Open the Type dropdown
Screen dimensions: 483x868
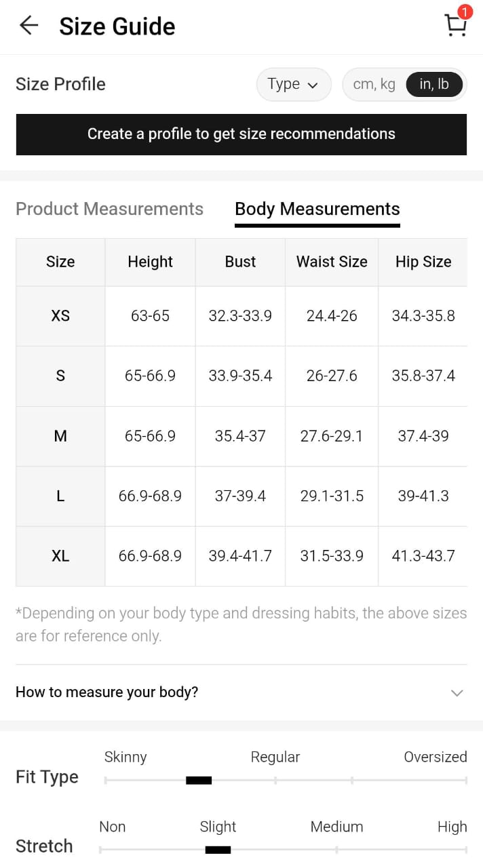click(293, 84)
